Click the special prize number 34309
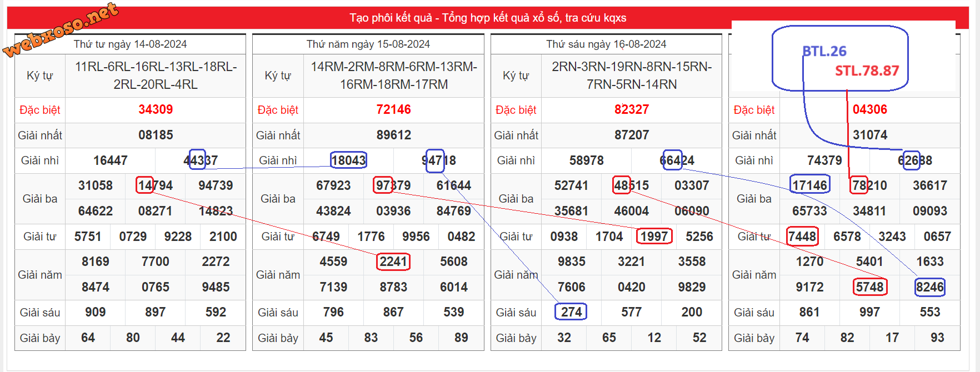This screenshot has height=372, width=980. point(156,109)
